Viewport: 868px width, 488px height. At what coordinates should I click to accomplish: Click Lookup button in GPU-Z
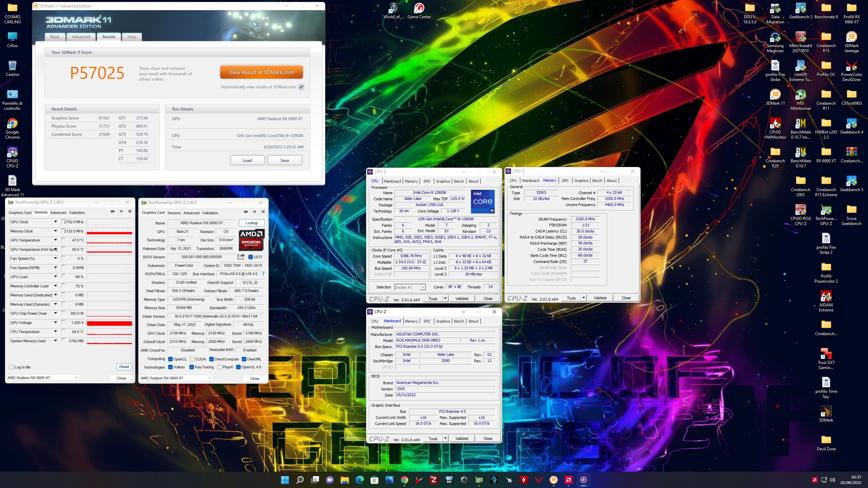coord(252,223)
